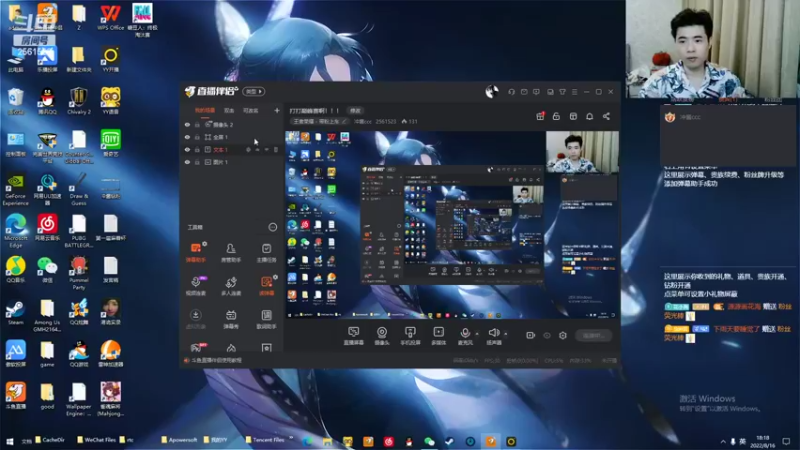Viewport: 800px width, 450px height.
Task: Open the toolbox tool with the download-arrow circle icon
Action: [x=195, y=319]
